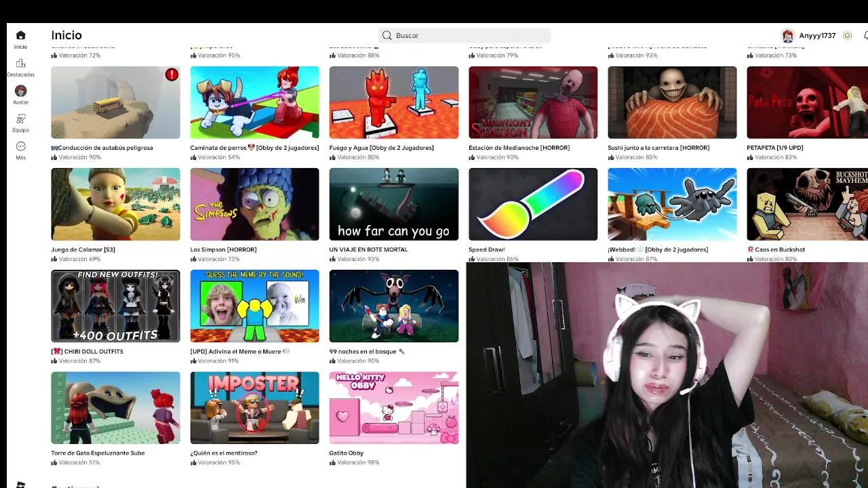This screenshot has width=868, height=488.
Task: Click the title 'Juego de Calamar [S3]'
Action: click(x=83, y=249)
